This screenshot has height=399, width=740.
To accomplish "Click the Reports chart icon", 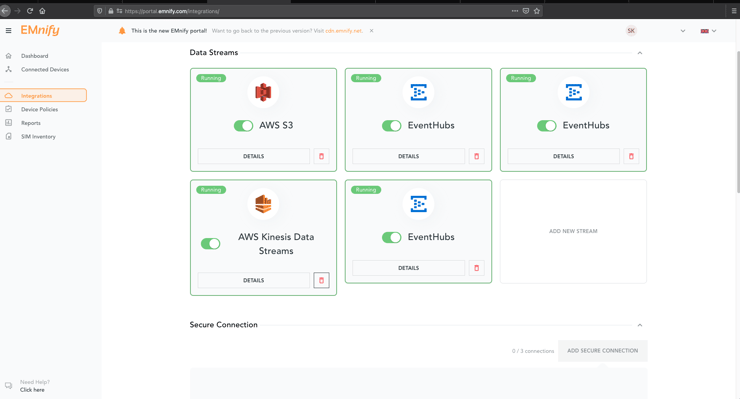I will point(8,123).
